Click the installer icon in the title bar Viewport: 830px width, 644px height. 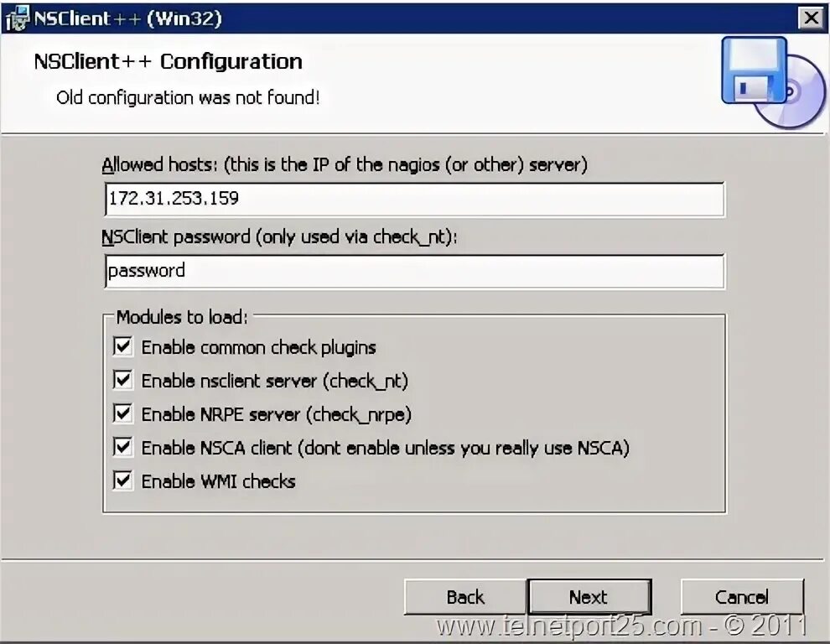17,18
